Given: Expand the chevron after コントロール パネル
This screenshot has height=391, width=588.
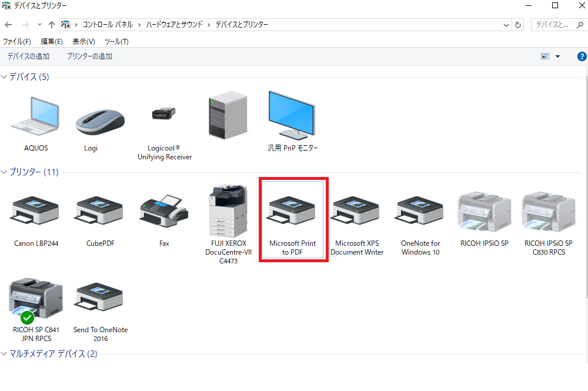Looking at the screenshot, I should (x=139, y=25).
